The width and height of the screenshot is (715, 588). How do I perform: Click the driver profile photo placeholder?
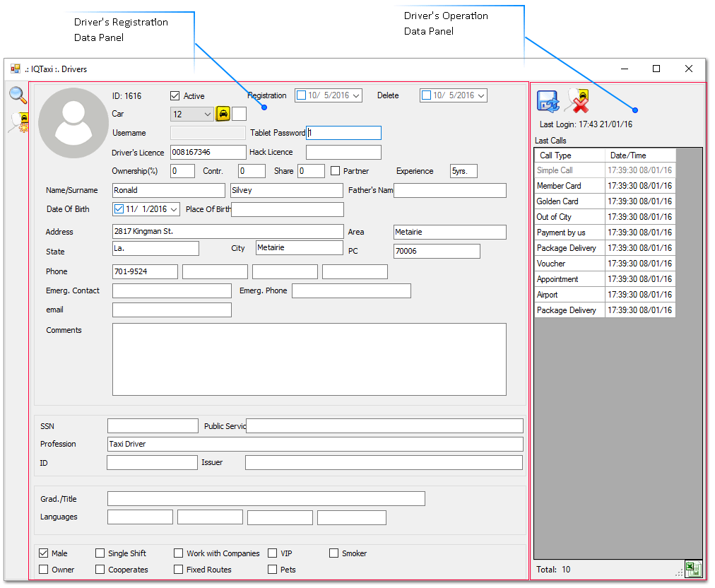(x=73, y=123)
